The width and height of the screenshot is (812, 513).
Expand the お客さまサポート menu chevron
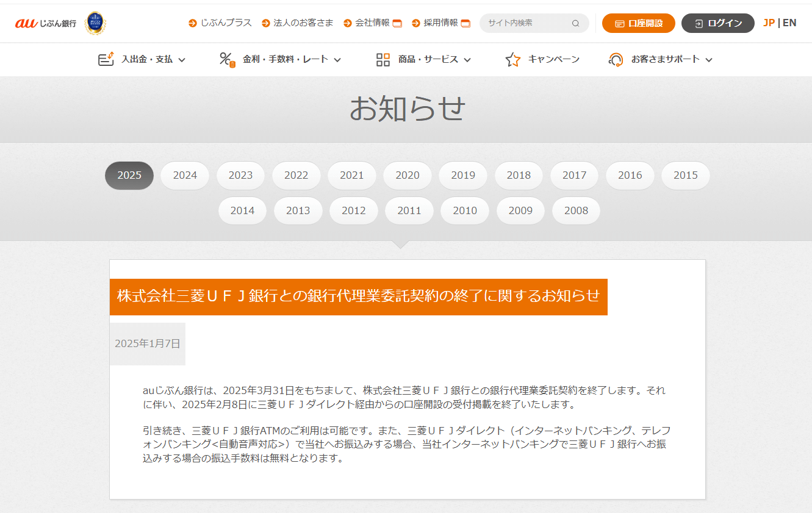pyautogui.click(x=709, y=60)
